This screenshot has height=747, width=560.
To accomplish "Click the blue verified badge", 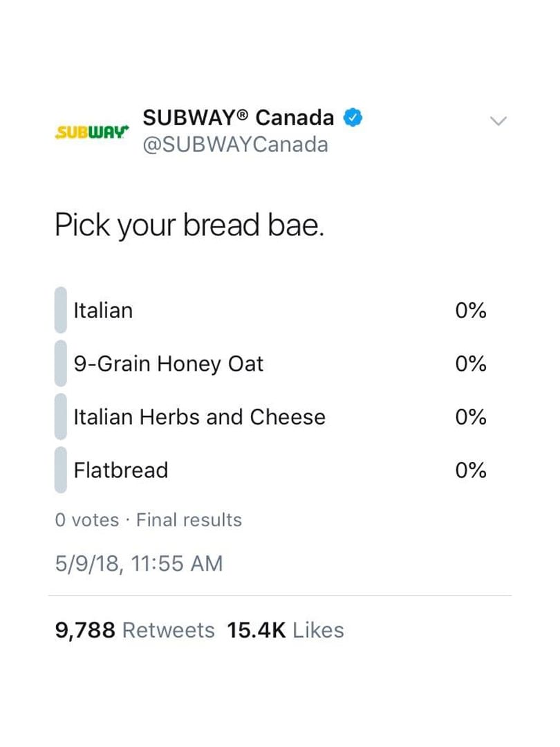I will pyautogui.click(x=354, y=118).
